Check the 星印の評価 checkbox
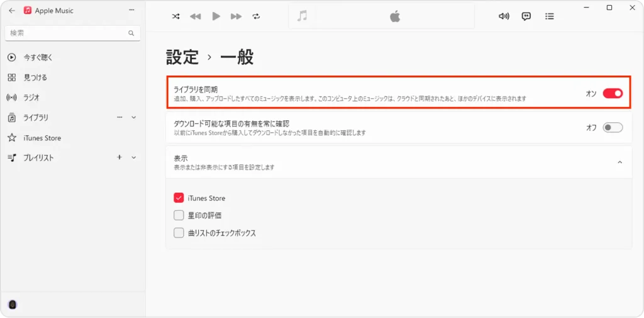Image resolution: width=644 pixels, height=318 pixels. point(179,215)
